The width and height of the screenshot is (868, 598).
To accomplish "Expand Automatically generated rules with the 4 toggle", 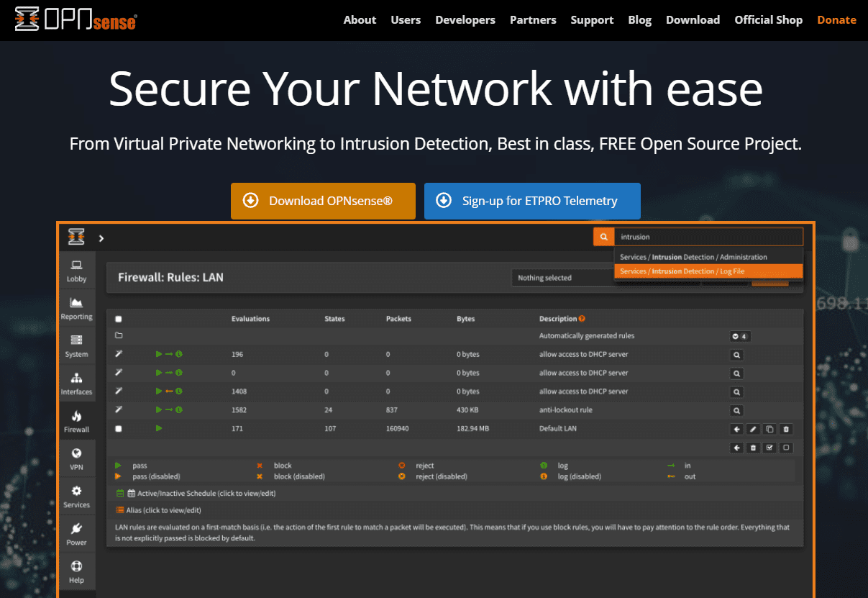I will click(x=739, y=336).
